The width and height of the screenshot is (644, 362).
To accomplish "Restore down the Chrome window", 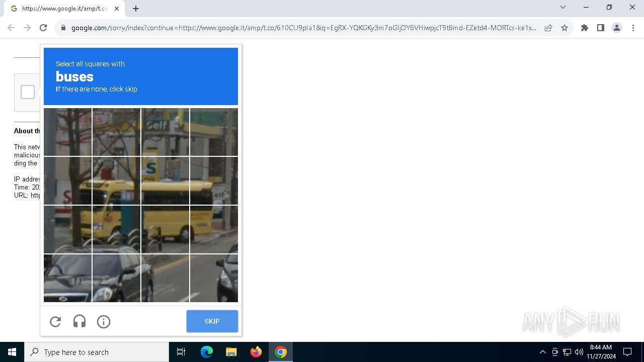I will [x=609, y=7].
